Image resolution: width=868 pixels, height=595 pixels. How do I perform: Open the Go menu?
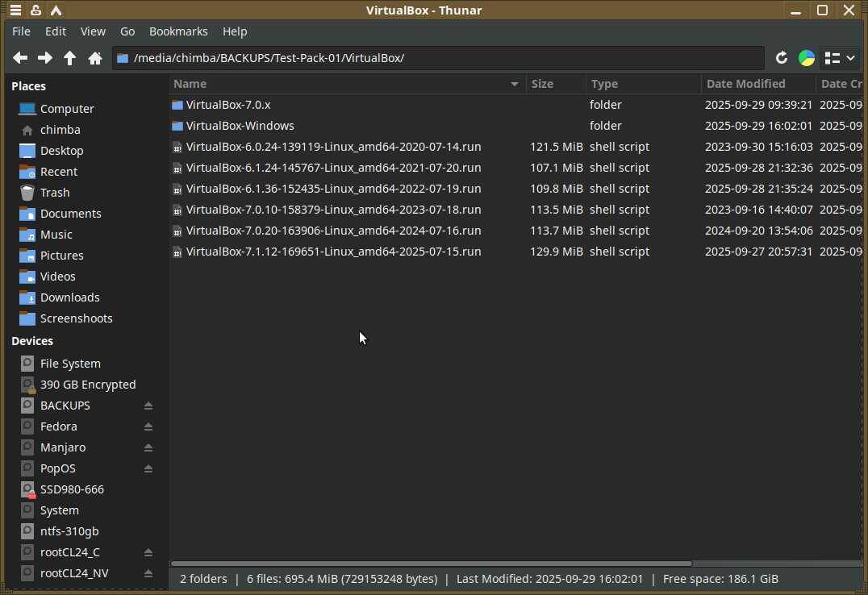[x=127, y=31]
